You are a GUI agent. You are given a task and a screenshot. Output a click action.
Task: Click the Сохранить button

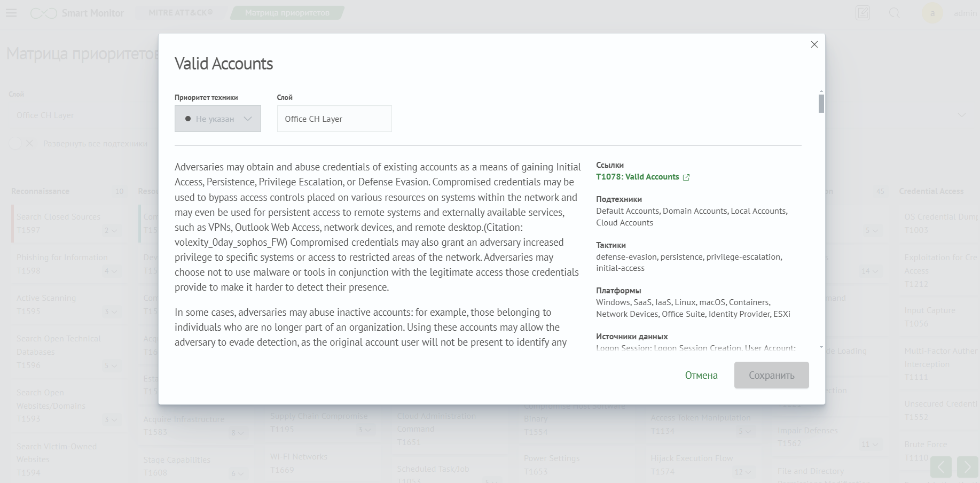click(x=771, y=375)
